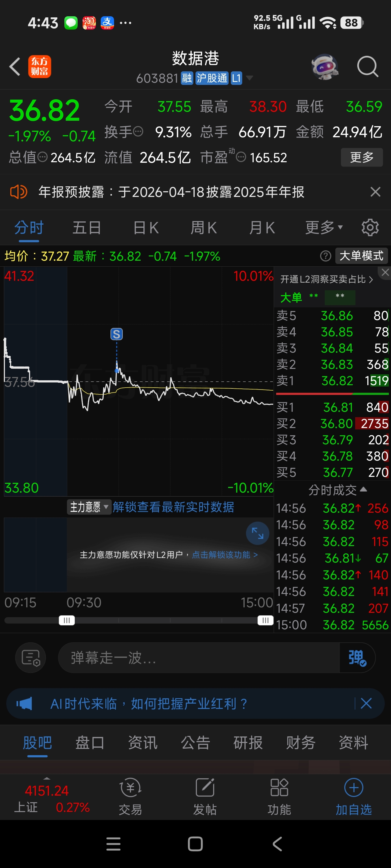391x868 pixels.
Task: Switch to 日K chart tab
Action: pyautogui.click(x=146, y=228)
